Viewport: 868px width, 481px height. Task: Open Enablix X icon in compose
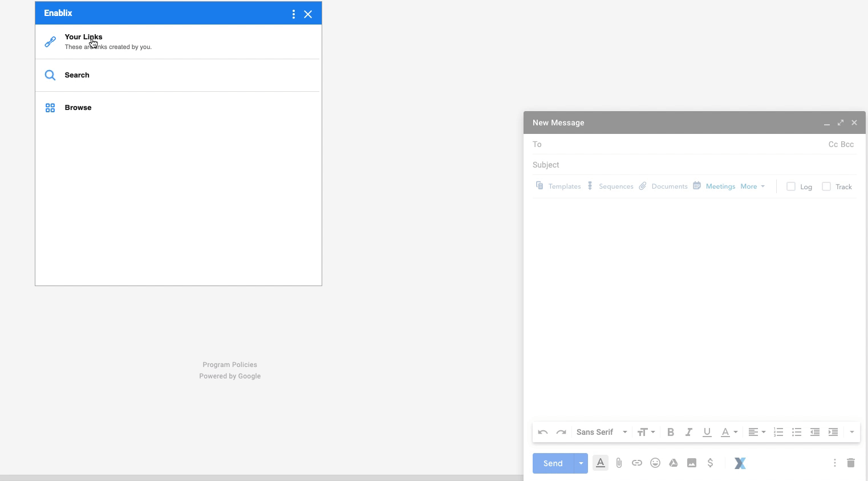coord(740,463)
